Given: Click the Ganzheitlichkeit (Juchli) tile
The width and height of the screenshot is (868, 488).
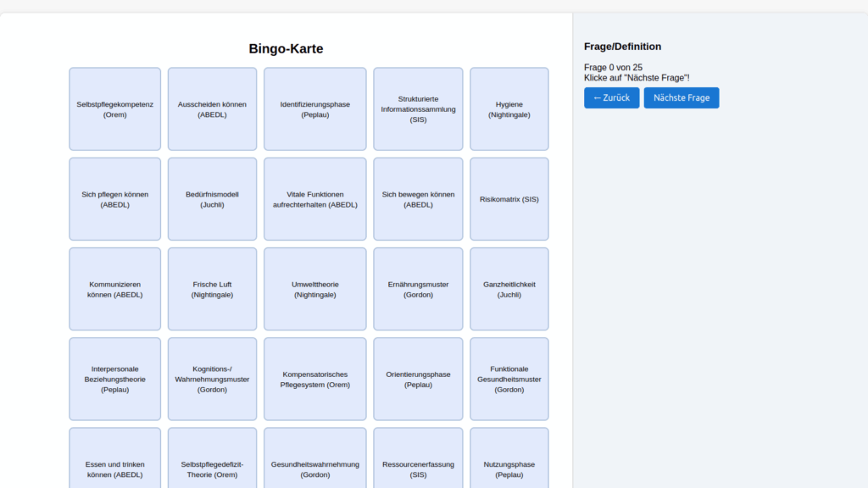Looking at the screenshot, I should tap(509, 289).
